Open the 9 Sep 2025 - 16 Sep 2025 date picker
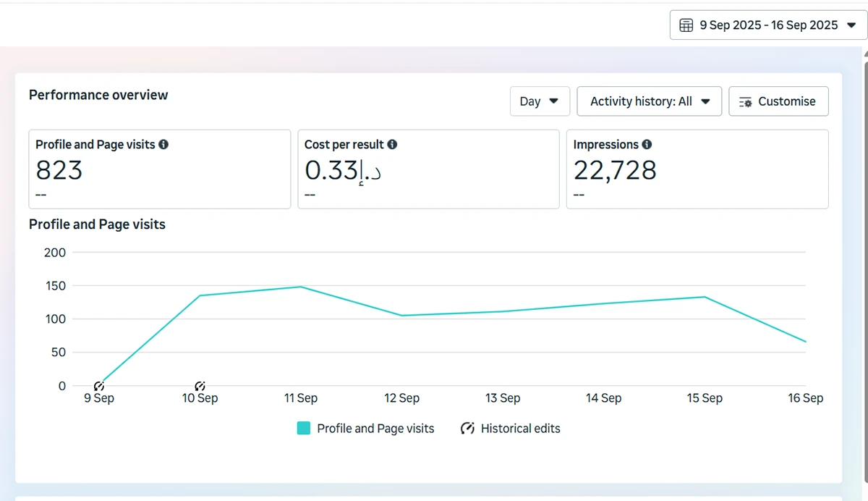868x501 pixels. point(768,25)
